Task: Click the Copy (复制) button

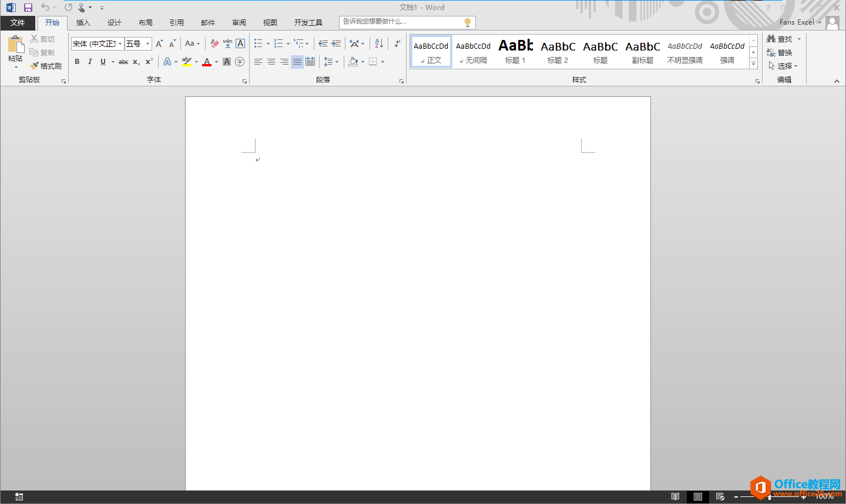Action: point(42,52)
